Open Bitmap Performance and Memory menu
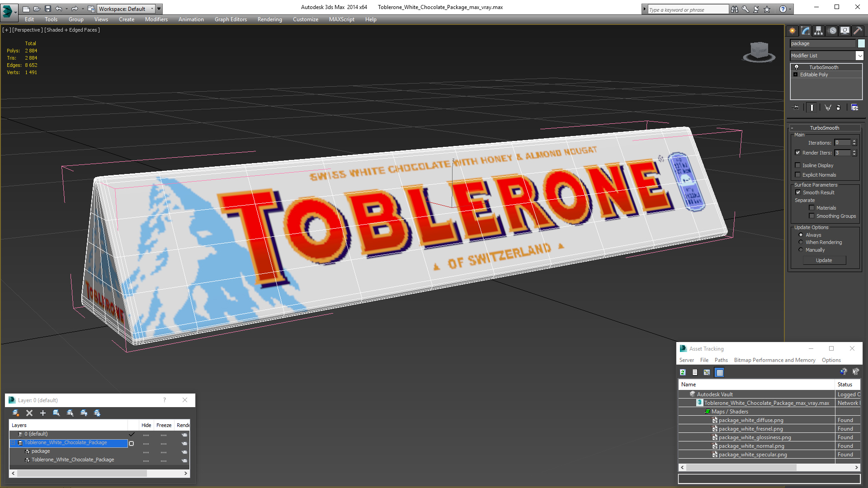 774,360
